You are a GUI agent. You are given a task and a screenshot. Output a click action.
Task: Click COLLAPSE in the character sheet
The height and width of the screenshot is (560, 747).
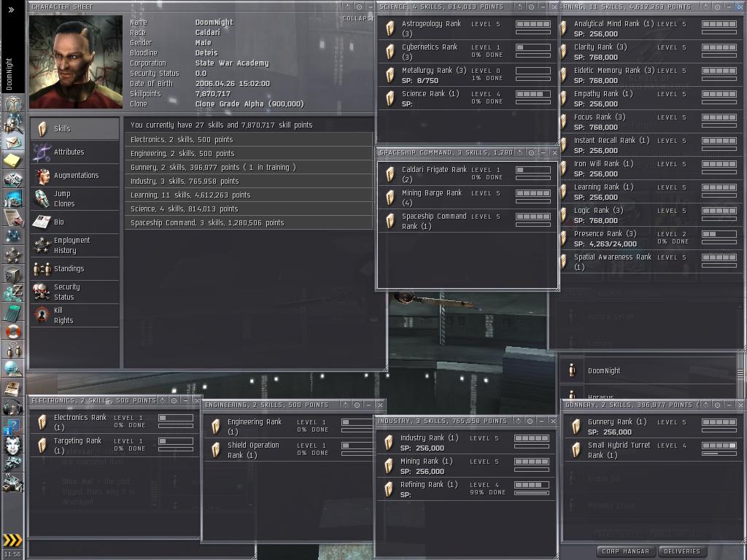click(358, 18)
